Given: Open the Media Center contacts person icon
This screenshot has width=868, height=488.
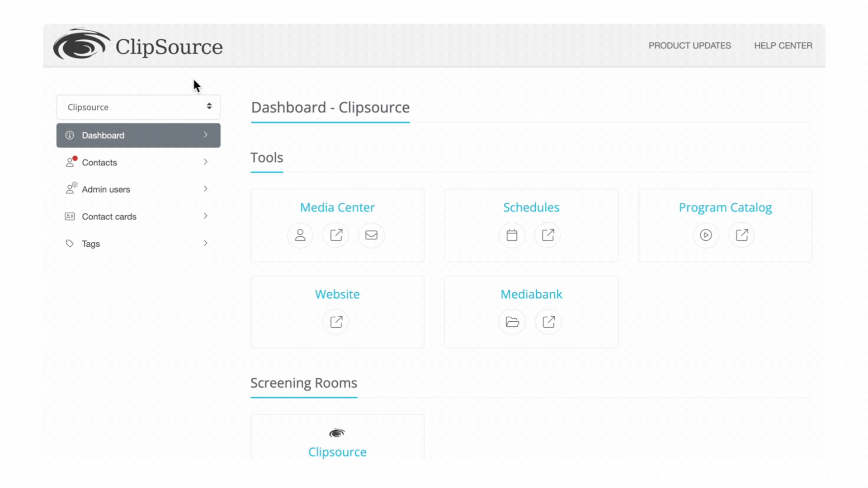Looking at the screenshot, I should pos(300,235).
